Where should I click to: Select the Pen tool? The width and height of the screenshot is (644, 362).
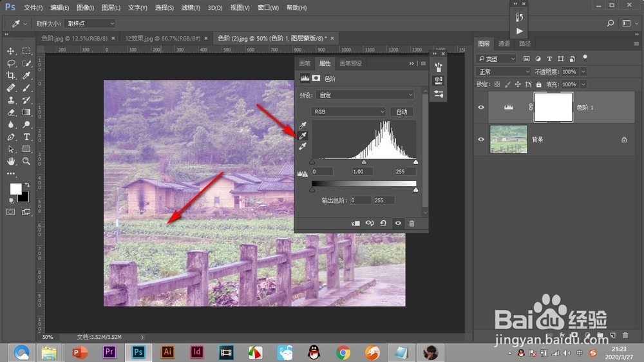tap(11, 137)
